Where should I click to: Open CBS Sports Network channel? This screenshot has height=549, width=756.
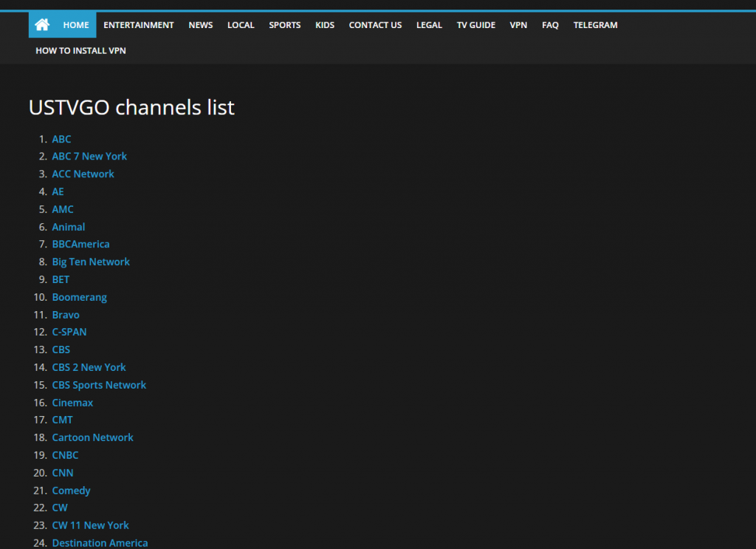[99, 385]
